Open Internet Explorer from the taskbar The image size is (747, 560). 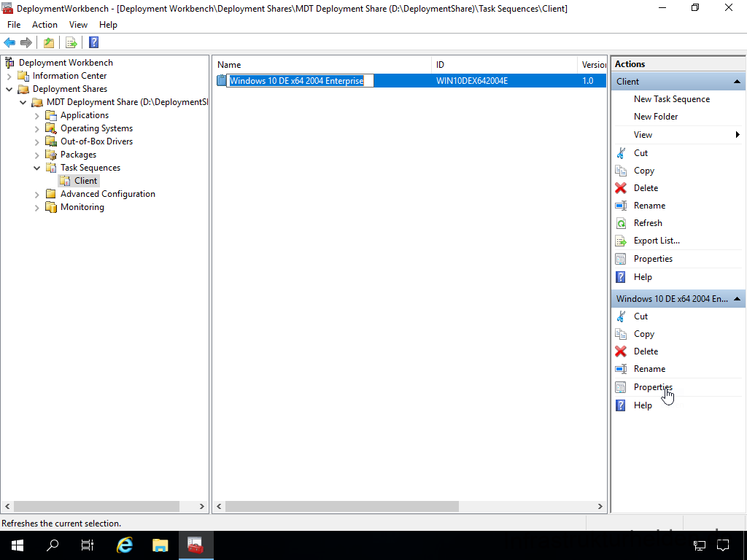125,545
